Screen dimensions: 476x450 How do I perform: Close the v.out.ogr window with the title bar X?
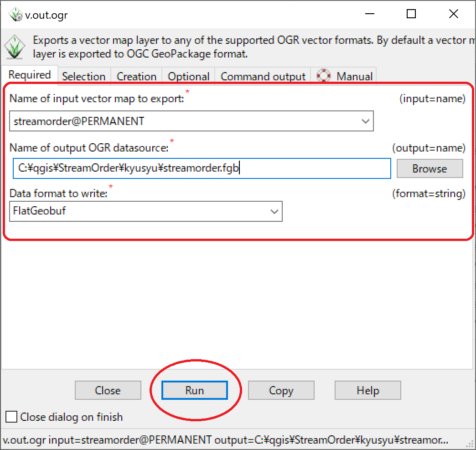(x=454, y=14)
